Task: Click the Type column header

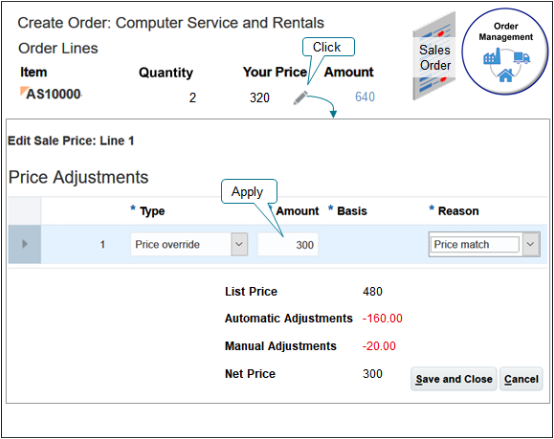Action: click(x=152, y=211)
